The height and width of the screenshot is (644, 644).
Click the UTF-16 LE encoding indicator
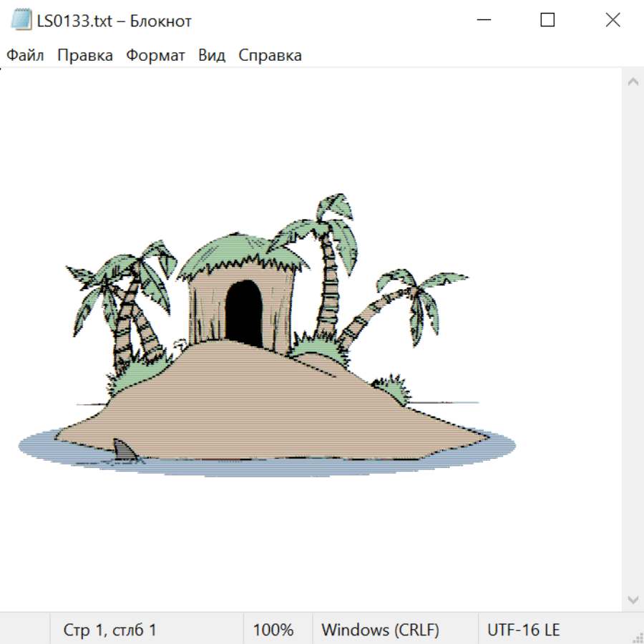coord(524,630)
